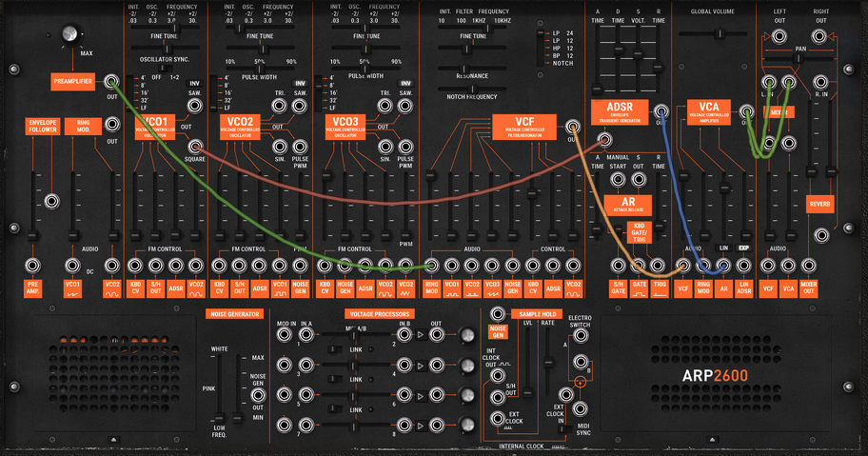Expand the arrow tab below left speaker grille
This screenshot has width=868, height=456.
coord(114,440)
